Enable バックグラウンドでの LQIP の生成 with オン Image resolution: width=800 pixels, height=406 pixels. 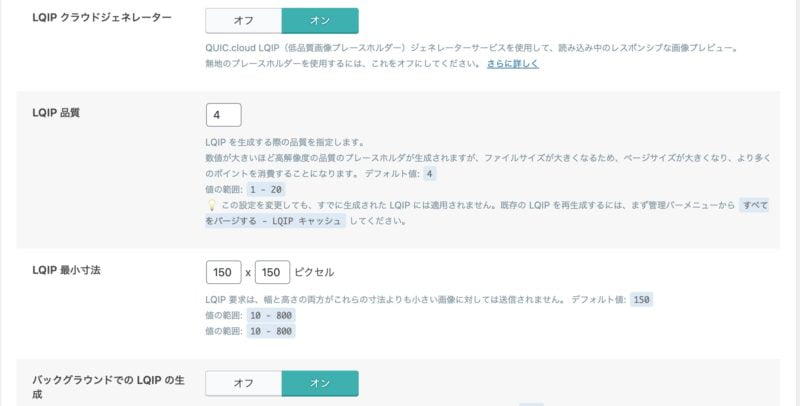tap(320, 383)
